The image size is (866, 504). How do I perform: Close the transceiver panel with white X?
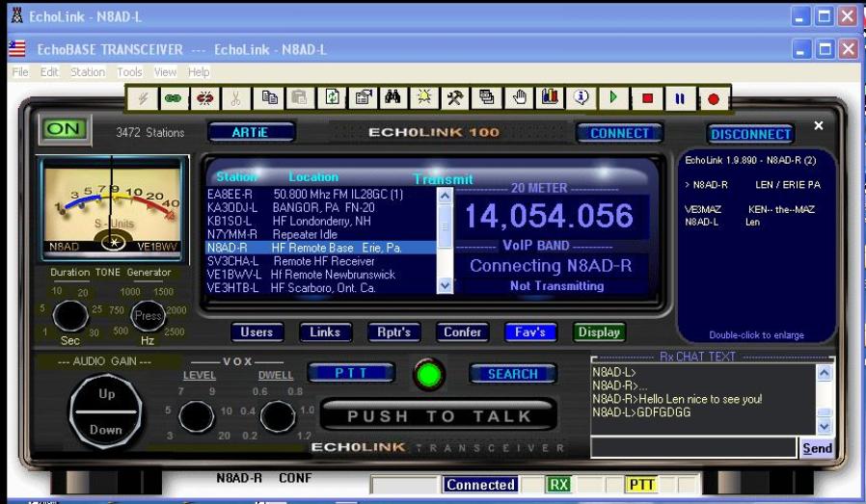point(819,126)
